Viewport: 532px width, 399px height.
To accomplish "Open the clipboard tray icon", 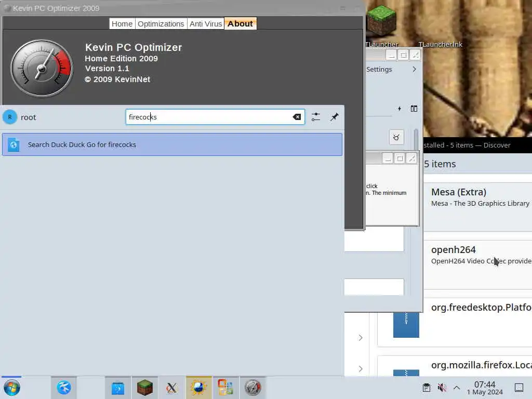I will point(427,388).
